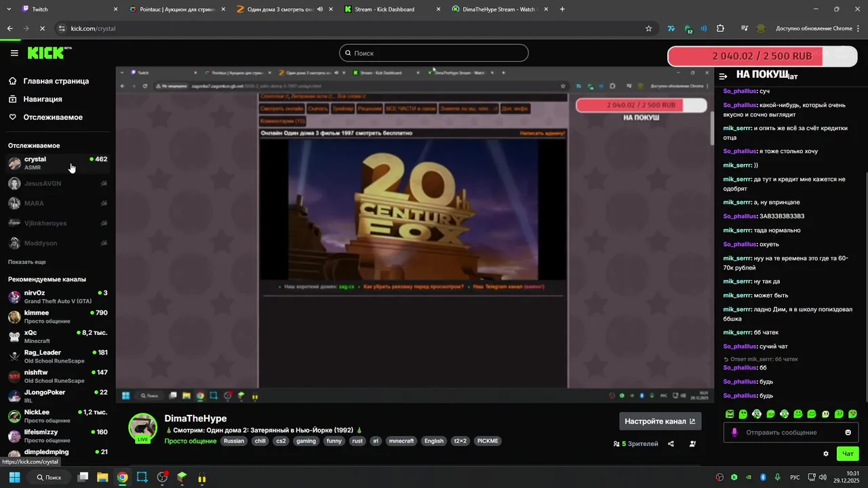Click the purple microphone icon in chat
The height and width of the screenshot is (488, 868).
click(734, 432)
